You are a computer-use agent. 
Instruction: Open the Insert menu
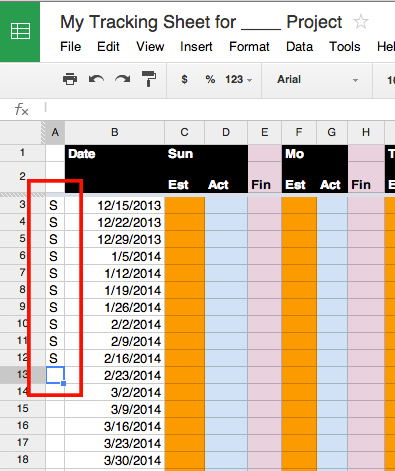(x=196, y=47)
